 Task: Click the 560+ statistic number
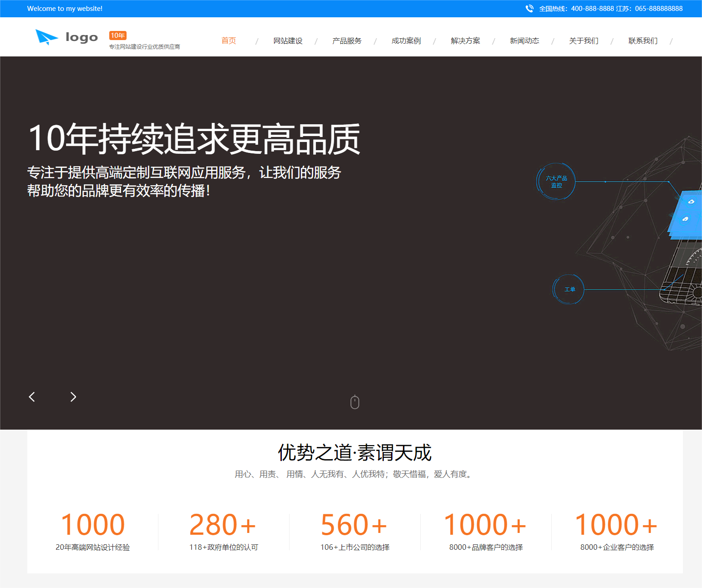pos(354,525)
